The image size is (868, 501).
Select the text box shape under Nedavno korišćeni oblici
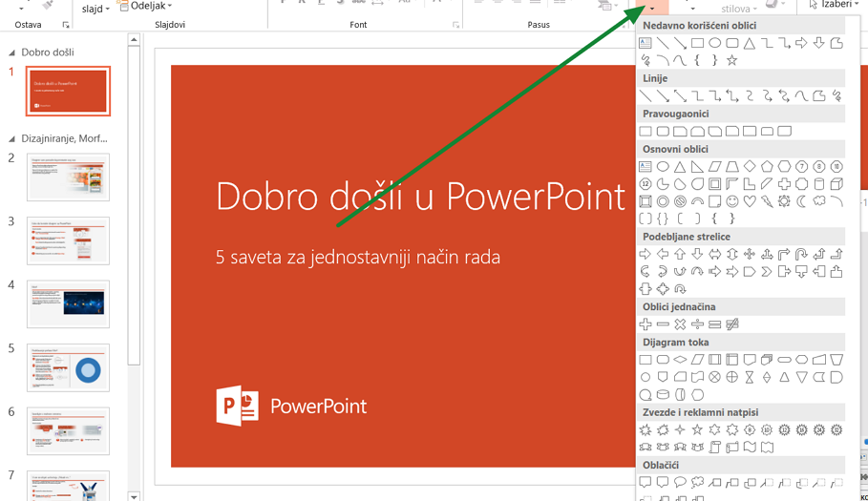coord(645,43)
